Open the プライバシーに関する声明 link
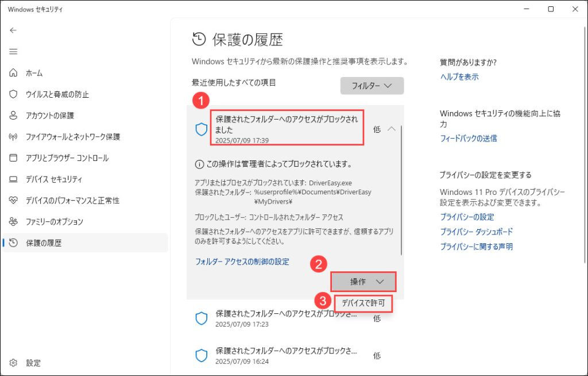 (476, 247)
